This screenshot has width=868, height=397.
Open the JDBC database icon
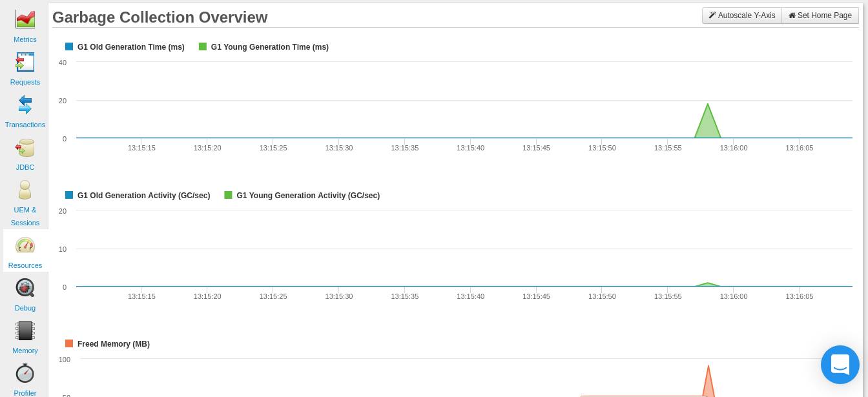point(25,148)
